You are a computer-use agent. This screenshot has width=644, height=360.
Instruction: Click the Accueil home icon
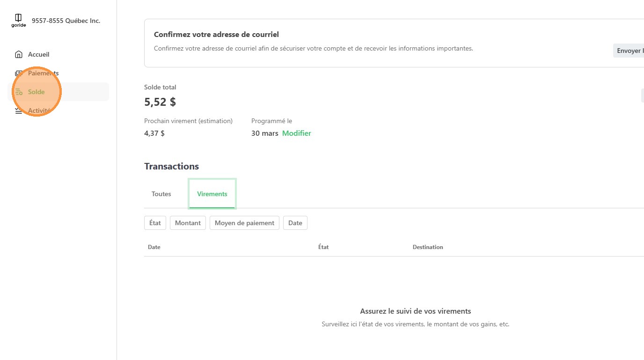coord(19,55)
